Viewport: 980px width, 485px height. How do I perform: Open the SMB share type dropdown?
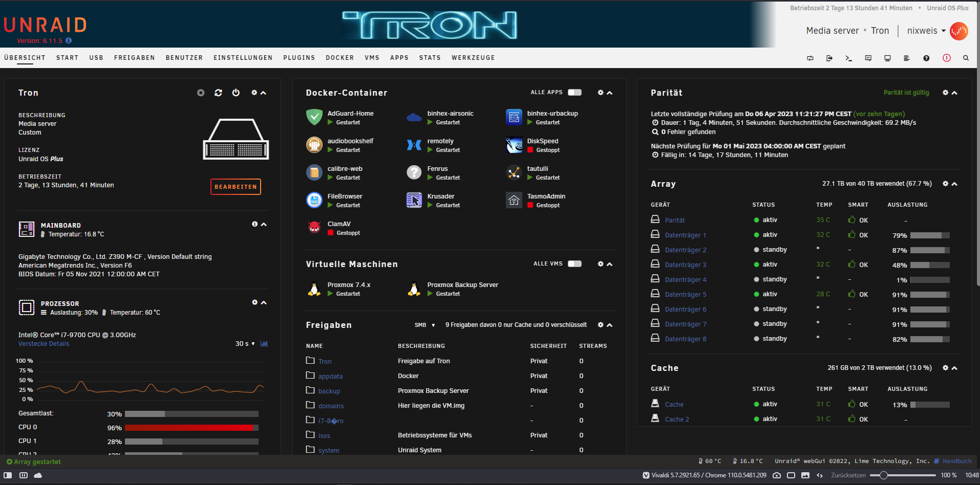[424, 325]
